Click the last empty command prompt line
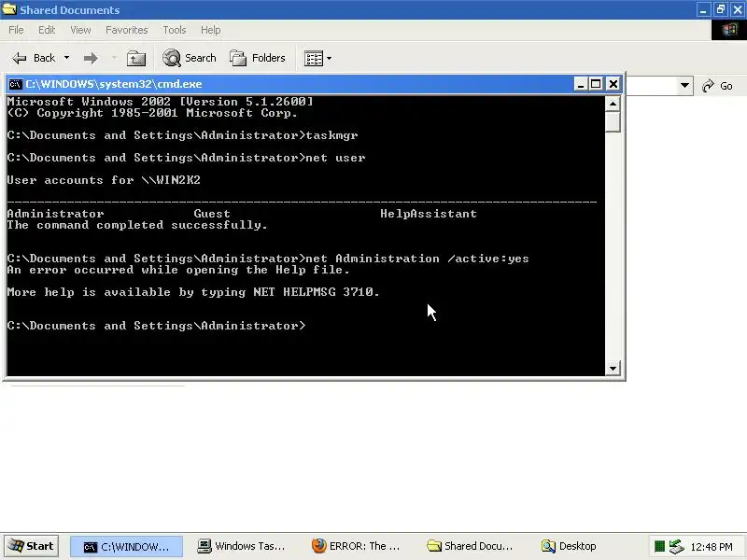747x560 pixels. pyautogui.click(x=156, y=326)
